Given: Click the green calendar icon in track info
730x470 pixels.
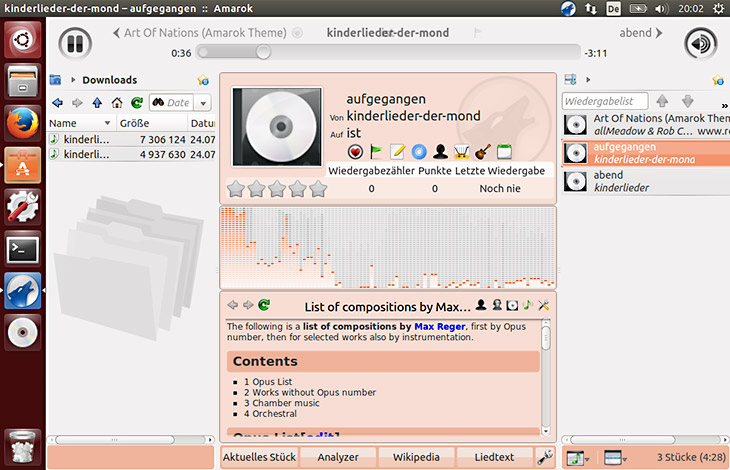Looking at the screenshot, I should point(504,152).
